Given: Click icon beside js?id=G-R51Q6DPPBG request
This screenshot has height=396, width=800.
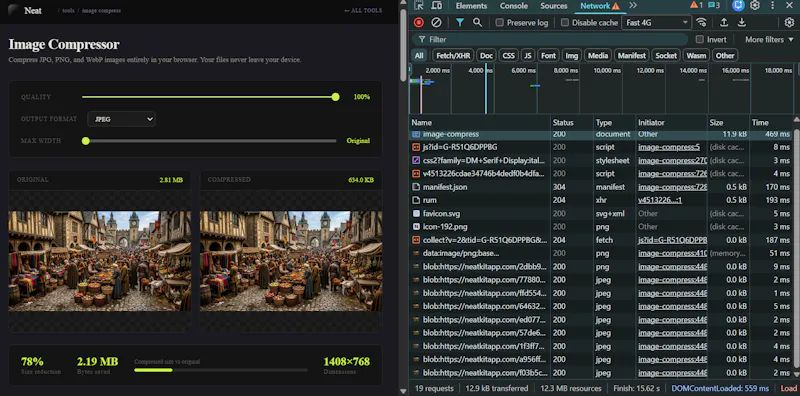Looking at the screenshot, I should [416, 147].
